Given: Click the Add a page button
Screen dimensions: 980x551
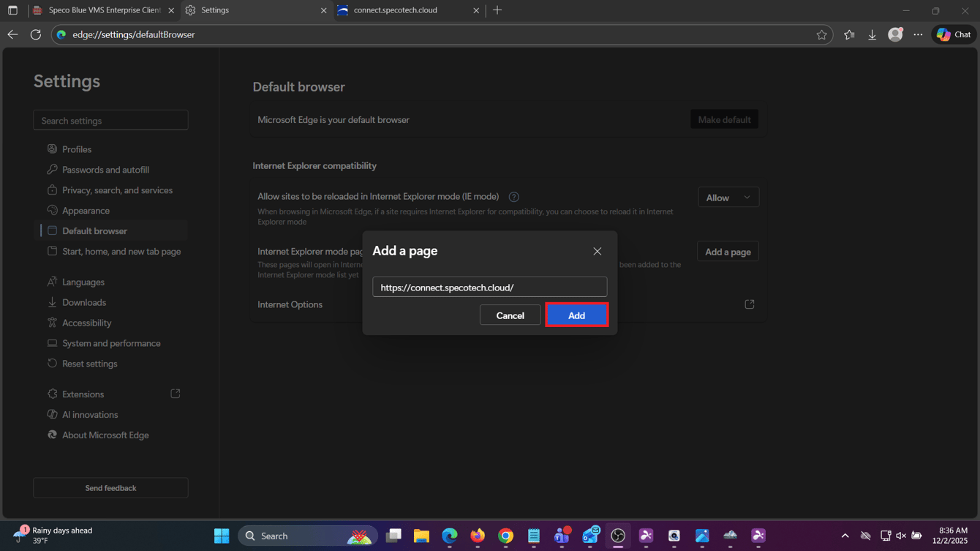Looking at the screenshot, I should [x=728, y=252].
